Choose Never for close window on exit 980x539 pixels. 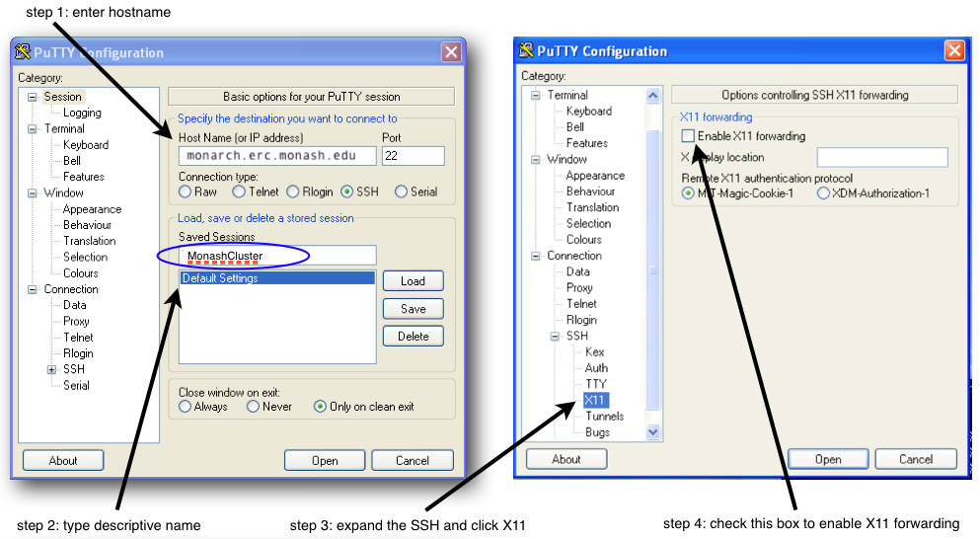(x=254, y=407)
